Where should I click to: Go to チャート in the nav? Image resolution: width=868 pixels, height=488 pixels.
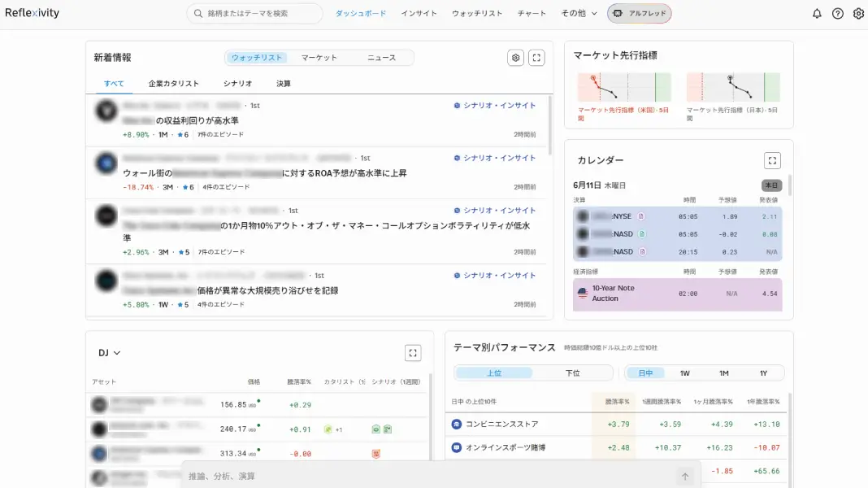click(532, 13)
